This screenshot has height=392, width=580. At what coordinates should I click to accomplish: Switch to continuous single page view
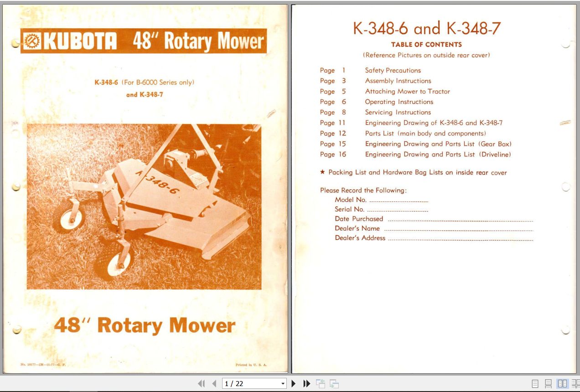click(x=549, y=384)
